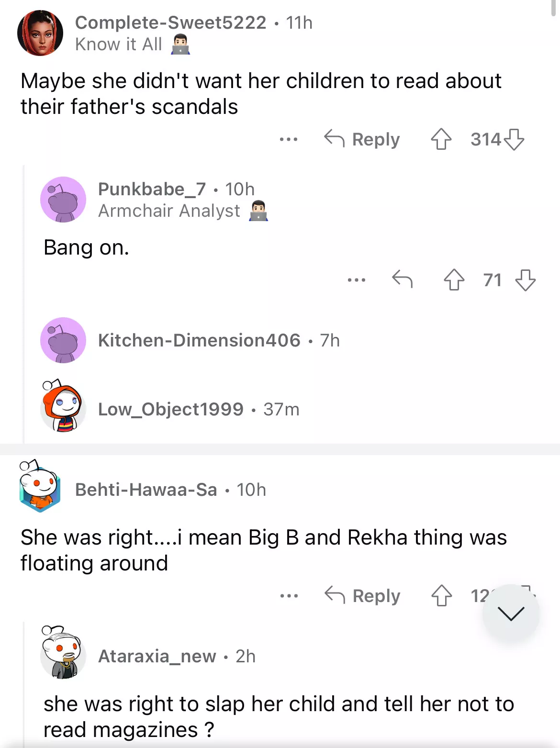Click reply arrow on Punkbabe_7's comment
Screen dimensions: 560x748
coord(402,279)
